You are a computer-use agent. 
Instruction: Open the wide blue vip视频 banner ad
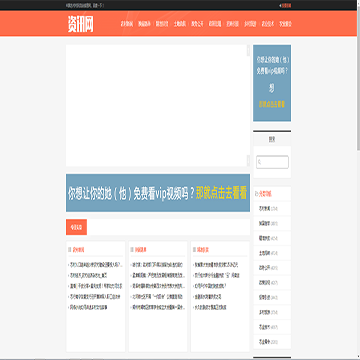158,193
